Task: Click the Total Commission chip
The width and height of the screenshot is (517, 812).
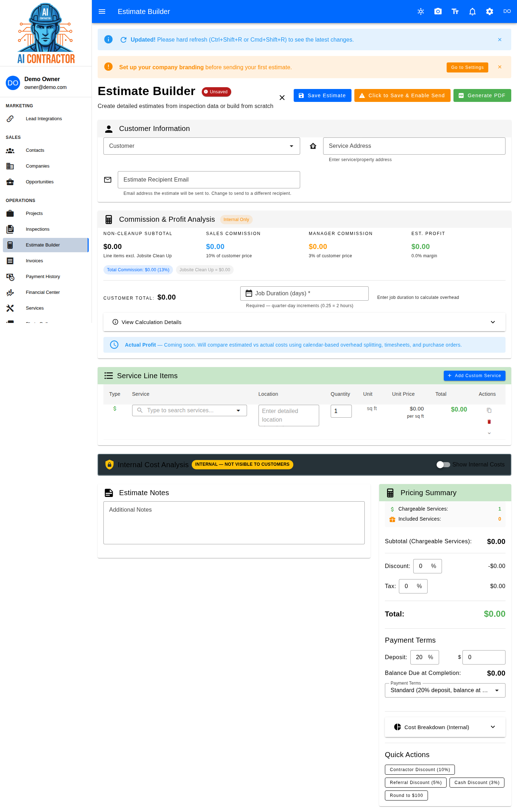Action: [138, 270]
